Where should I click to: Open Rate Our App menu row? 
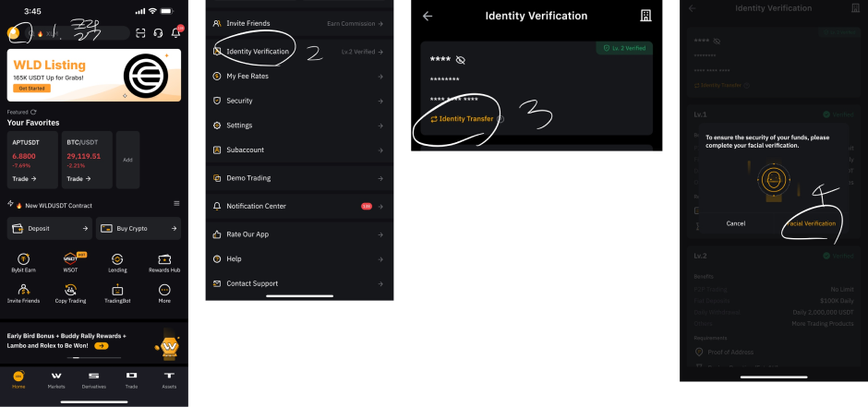click(299, 234)
